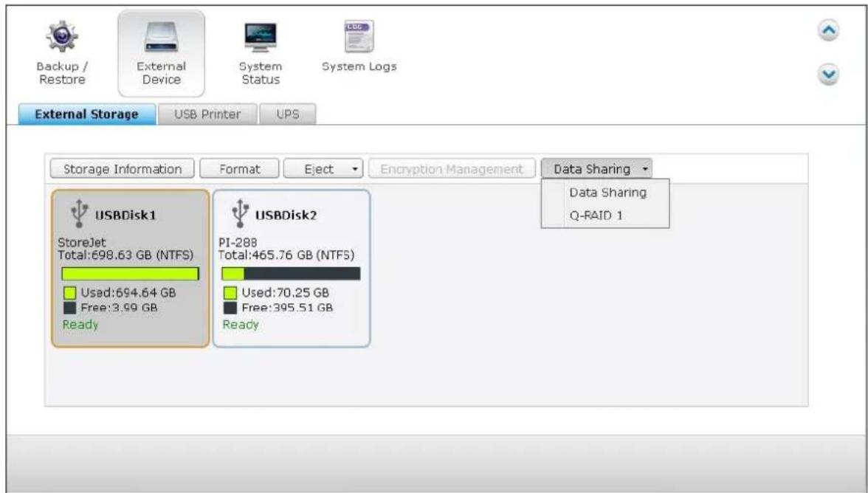Screen dimensions: 868x493
Task: Open the UPS tab
Action: (x=287, y=114)
